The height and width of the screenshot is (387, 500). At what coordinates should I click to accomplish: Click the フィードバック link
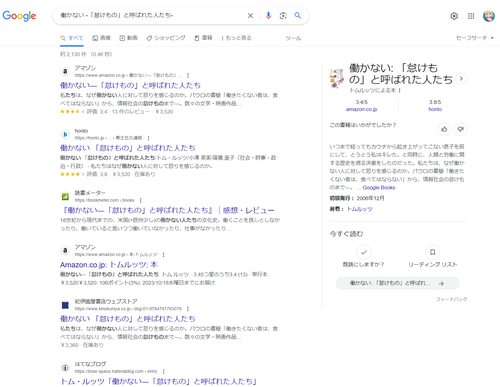pyautogui.click(x=452, y=299)
